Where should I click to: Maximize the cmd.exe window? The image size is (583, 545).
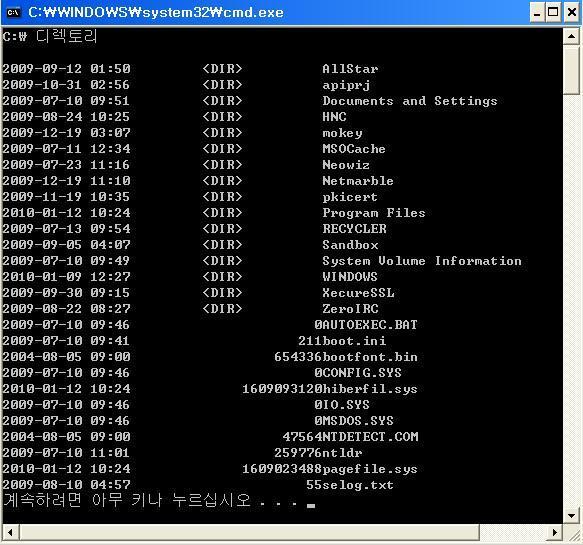click(x=554, y=13)
